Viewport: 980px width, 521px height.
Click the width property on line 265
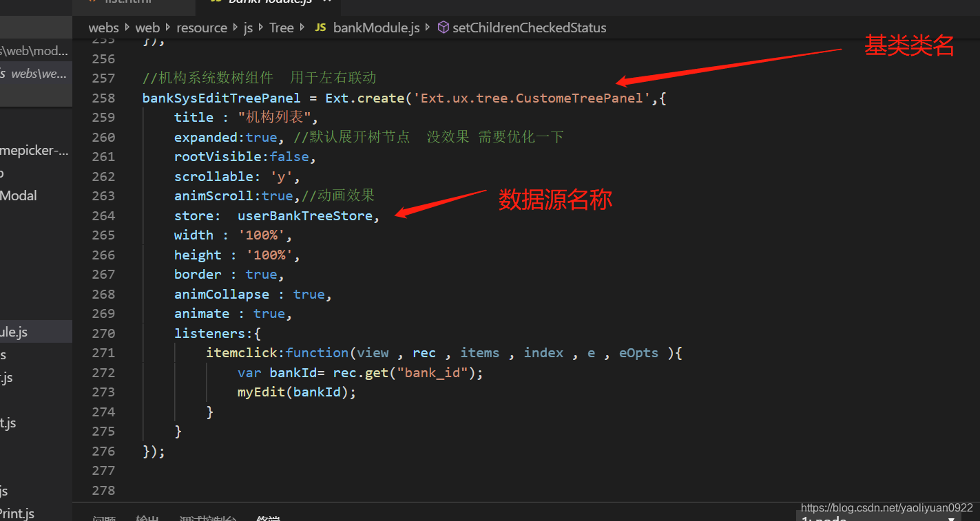tap(194, 235)
